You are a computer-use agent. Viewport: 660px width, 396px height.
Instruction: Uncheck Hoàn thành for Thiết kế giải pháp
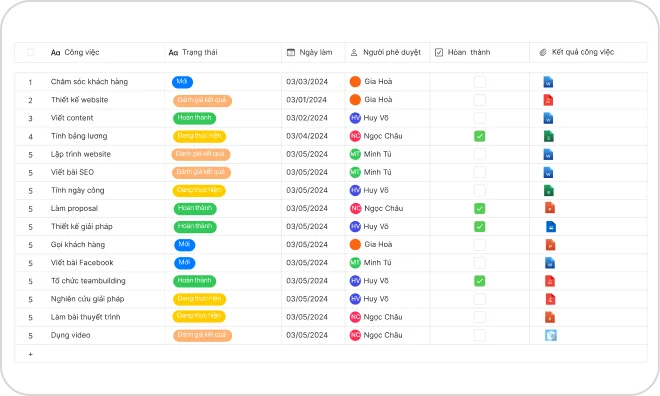(x=479, y=226)
